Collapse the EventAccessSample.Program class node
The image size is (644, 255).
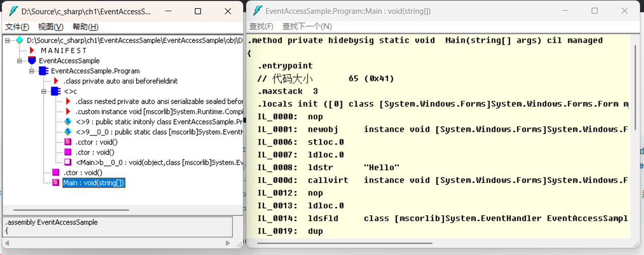[x=32, y=71]
